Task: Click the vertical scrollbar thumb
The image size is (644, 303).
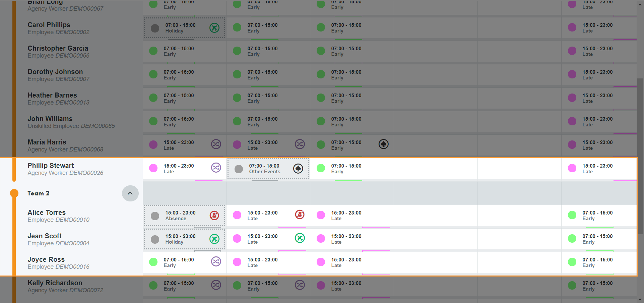Action: coord(640,156)
